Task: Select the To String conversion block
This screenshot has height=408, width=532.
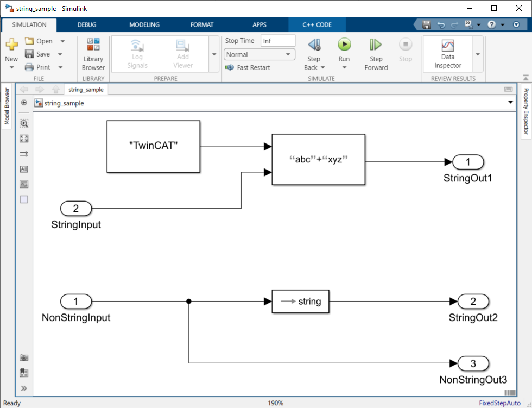Action: 300,301
